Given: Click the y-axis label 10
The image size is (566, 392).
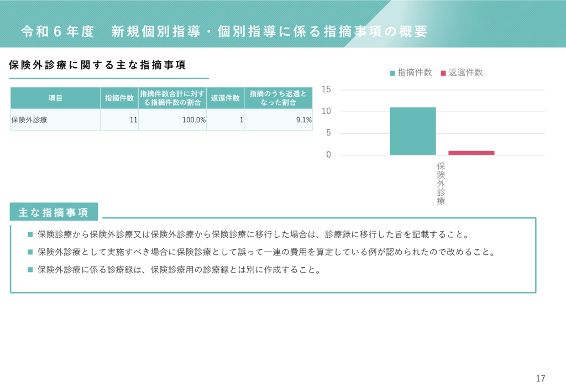Looking at the screenshot, I should point(326,111).
